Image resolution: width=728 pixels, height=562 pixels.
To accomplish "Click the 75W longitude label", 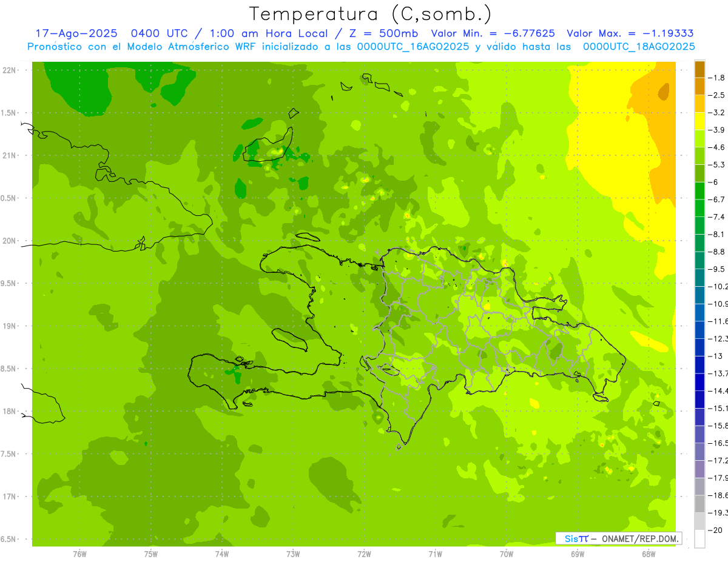I will click(151, 554).
